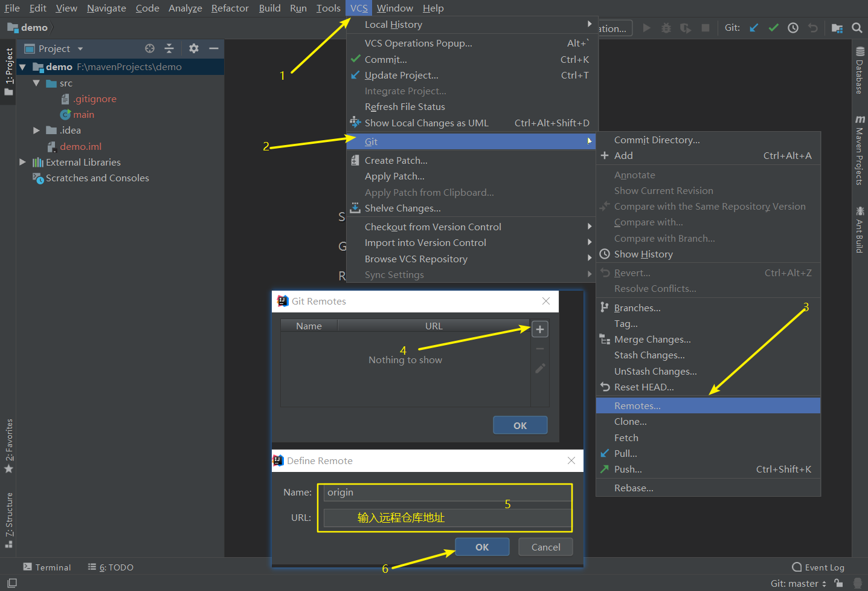The height and width of the screenshot is (591, 868).
Task: Open project structure toolbar icon
Action: tap(837, 28)
